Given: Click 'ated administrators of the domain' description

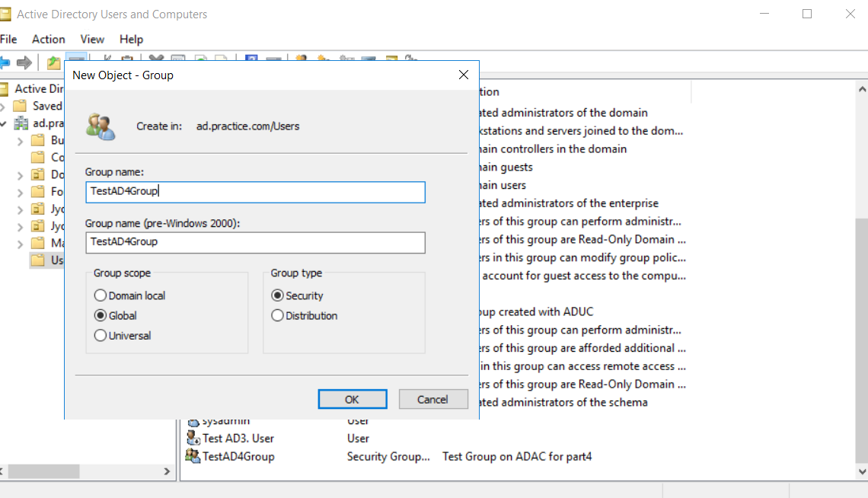Looking at the screenshot, I should pos(563,113).
